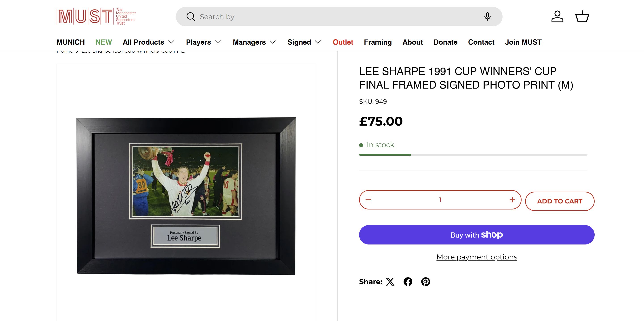
Task: Increase quantity with plus button
Action: pos(512,200)
